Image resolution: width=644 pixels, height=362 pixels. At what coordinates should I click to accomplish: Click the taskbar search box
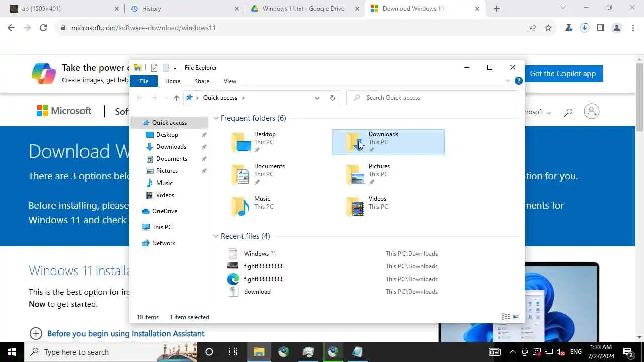(110, 352)
